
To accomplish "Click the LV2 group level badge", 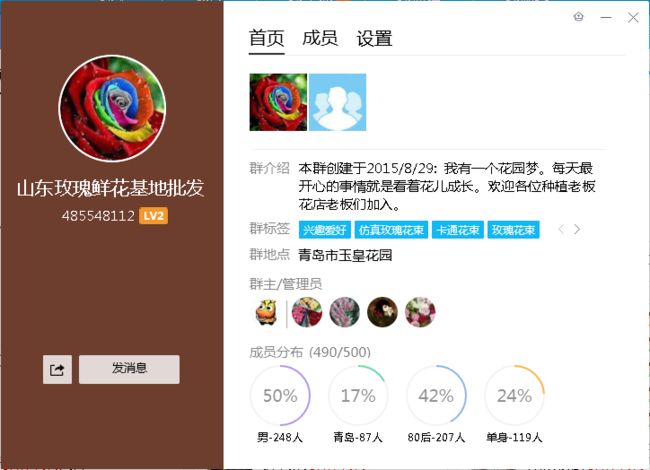I will 153,216.
